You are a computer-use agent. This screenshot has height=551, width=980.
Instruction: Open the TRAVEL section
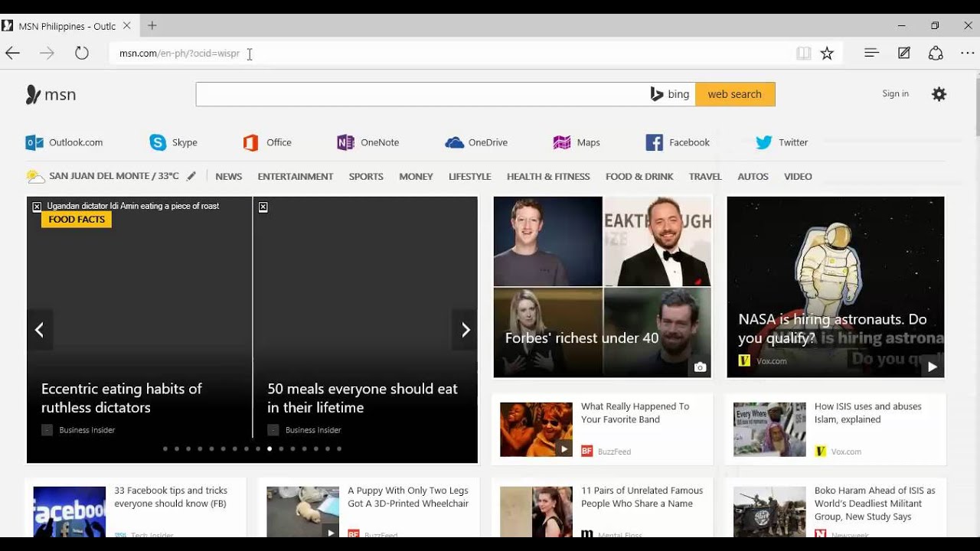(705, 176)
